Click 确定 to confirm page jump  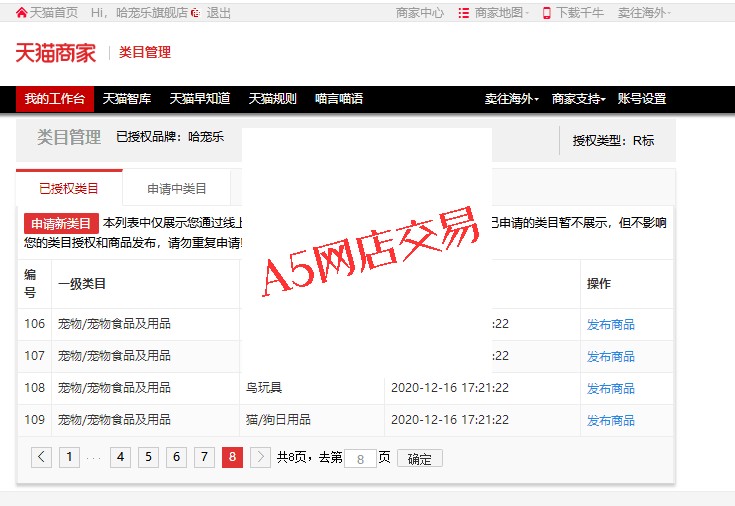click(420, 458)
